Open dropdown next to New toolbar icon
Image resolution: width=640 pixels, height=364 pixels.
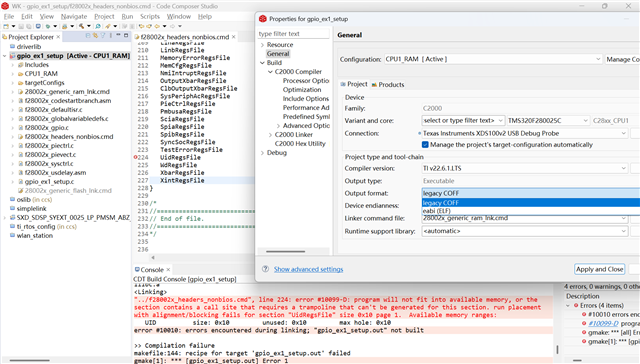click(13, 26)
